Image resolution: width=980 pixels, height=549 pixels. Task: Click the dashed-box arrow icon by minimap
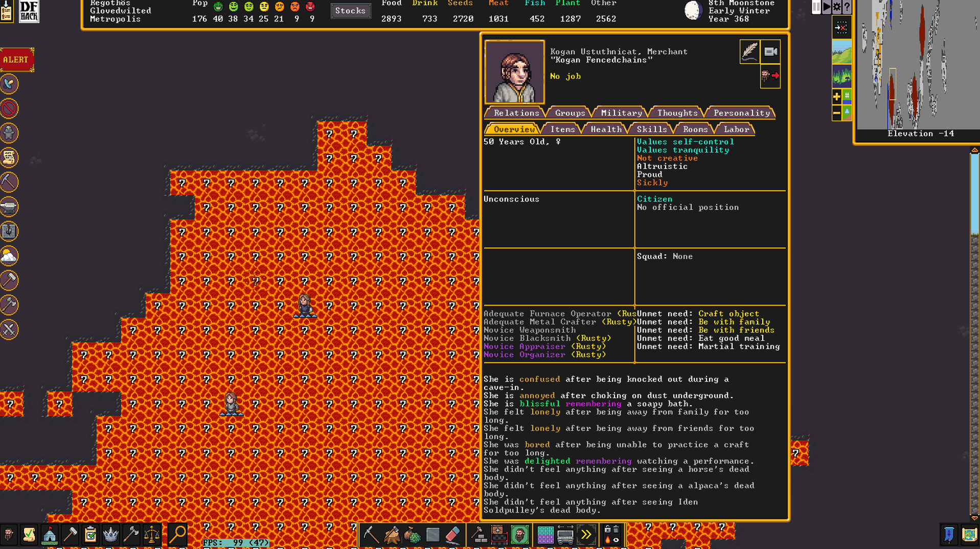tap(841, 27)
